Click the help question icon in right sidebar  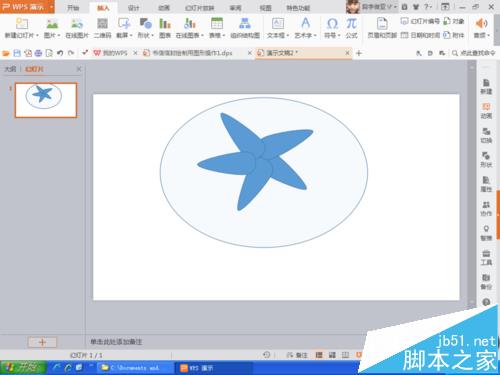click(486, 302)
